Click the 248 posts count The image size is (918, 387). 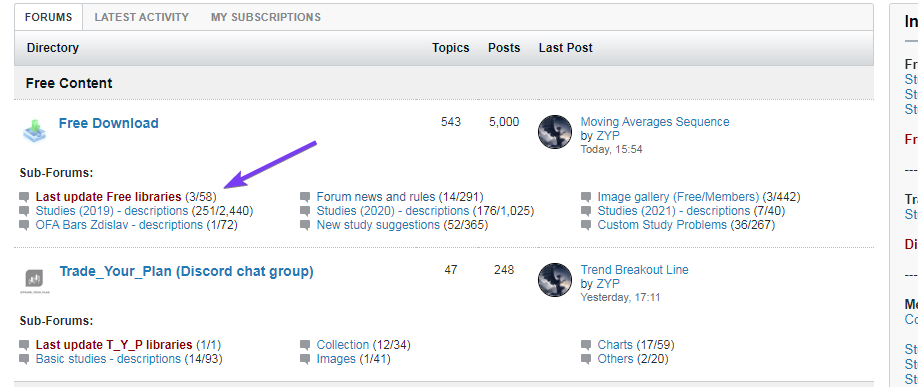504,270
